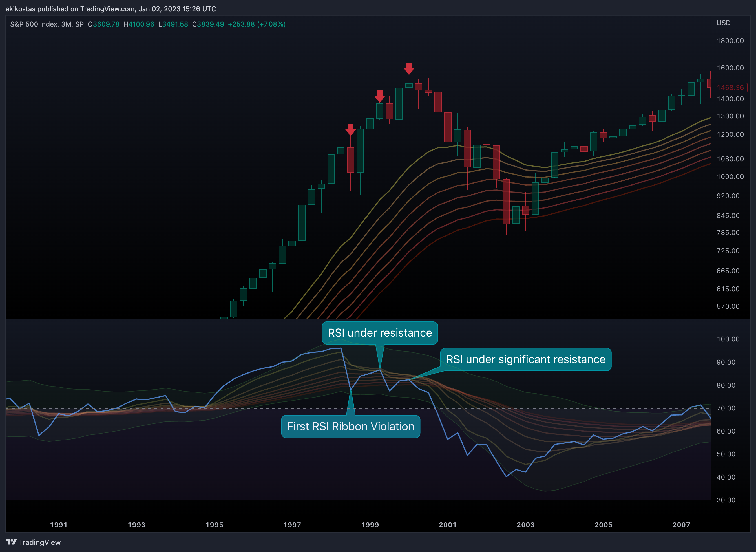Click the 2005 time axis label
756x552 pixels.
click(x=604, y=525)
